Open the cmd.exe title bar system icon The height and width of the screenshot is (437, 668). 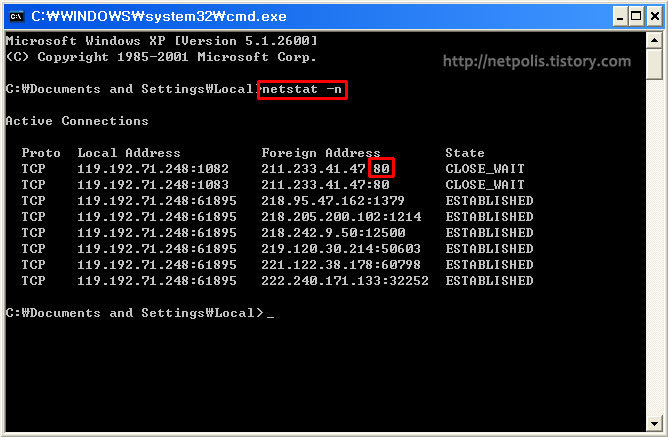pos(16,16)
